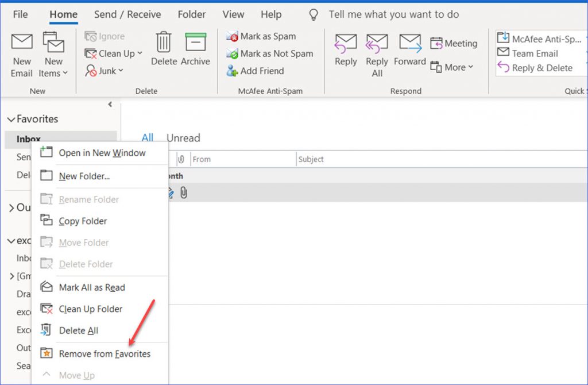Open a Meeting request
Screen dimensions: 588x385
tap(454, 43)
